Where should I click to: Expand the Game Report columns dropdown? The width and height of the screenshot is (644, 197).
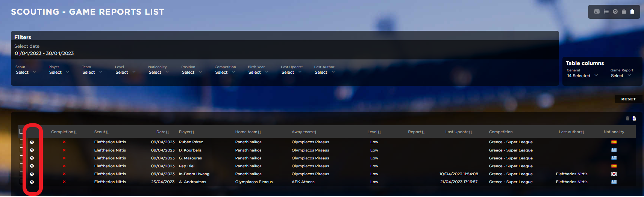pyautogui.click(x=621, y=76)
